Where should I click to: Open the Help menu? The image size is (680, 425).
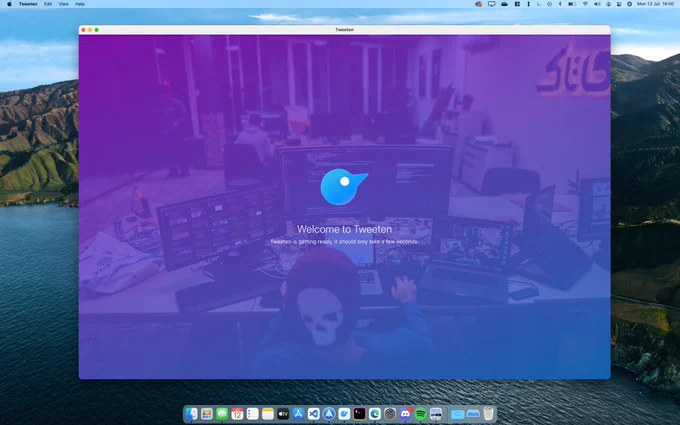(80, 4)
